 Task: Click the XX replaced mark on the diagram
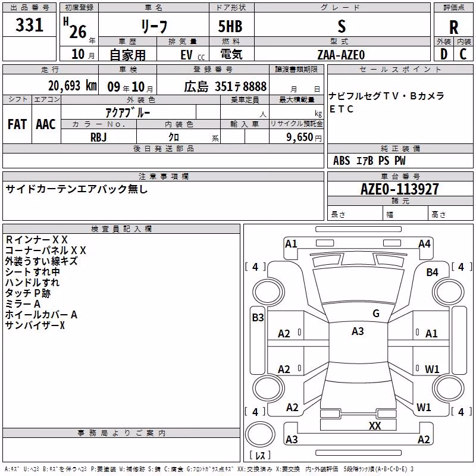tap(375, 426)
